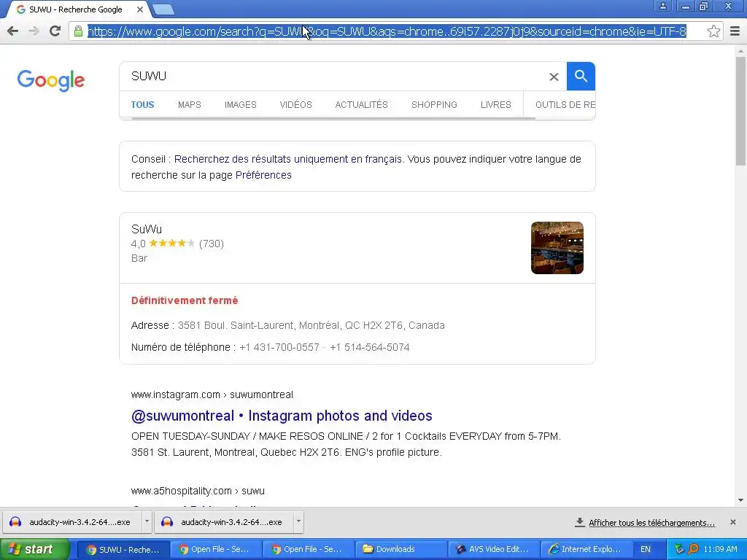Image resolution: width=747 pixels, height=560 pixels.
Task: Click the 4,0 star rating
Action: 163,244
